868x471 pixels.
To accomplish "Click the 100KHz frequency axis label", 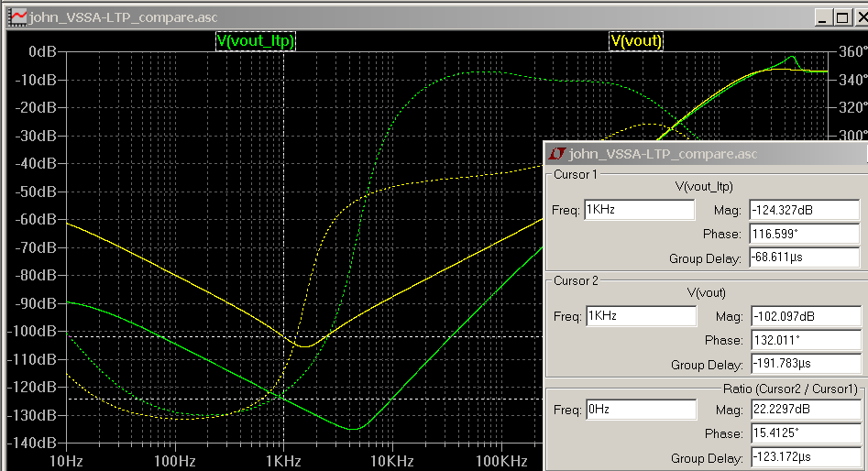I will (501, 461).
